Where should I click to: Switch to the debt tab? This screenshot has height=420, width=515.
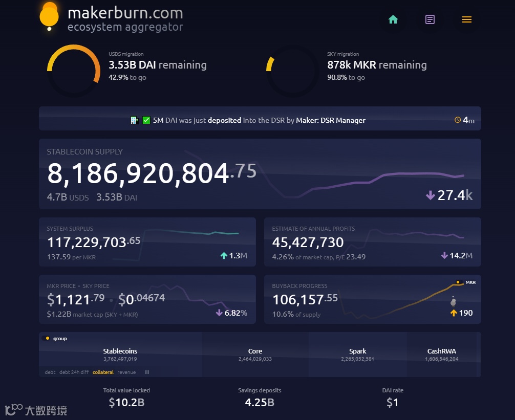pyautogui.click(x=50, y=372)
